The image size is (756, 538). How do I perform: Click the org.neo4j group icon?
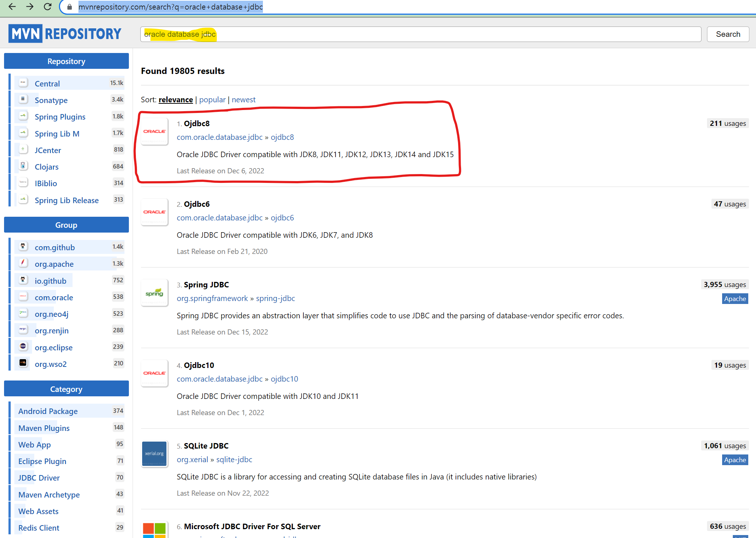point(23,313)
